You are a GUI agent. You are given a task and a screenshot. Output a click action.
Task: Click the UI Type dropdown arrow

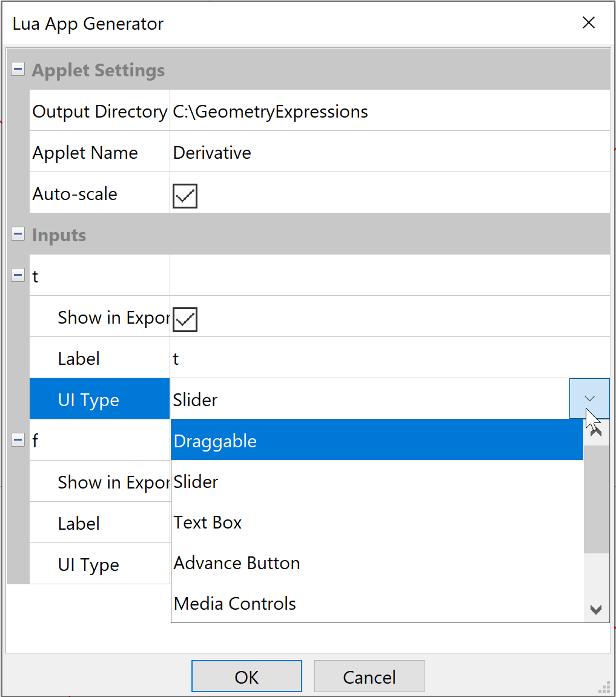pos(589,399)
